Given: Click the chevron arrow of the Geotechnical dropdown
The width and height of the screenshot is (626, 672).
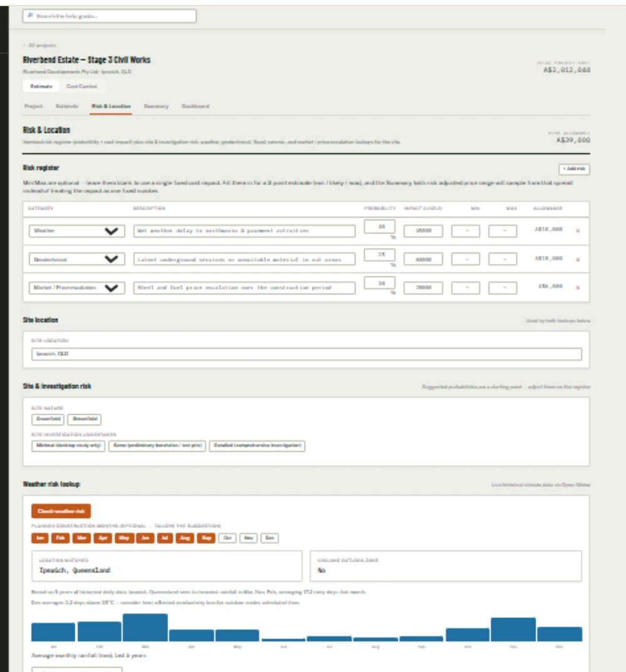Looking at the screenshot, I should coord(111,260).
